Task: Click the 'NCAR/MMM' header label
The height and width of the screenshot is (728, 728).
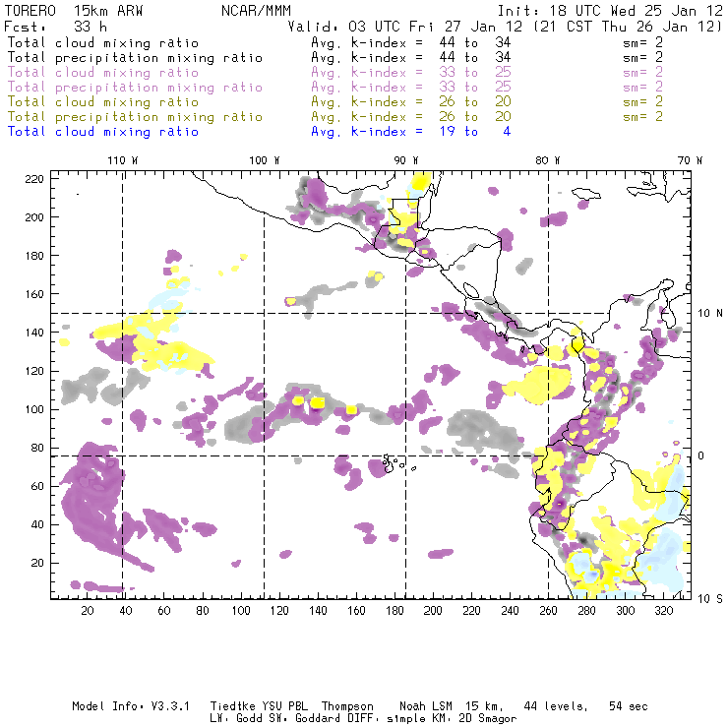Action: click(256, 11)
